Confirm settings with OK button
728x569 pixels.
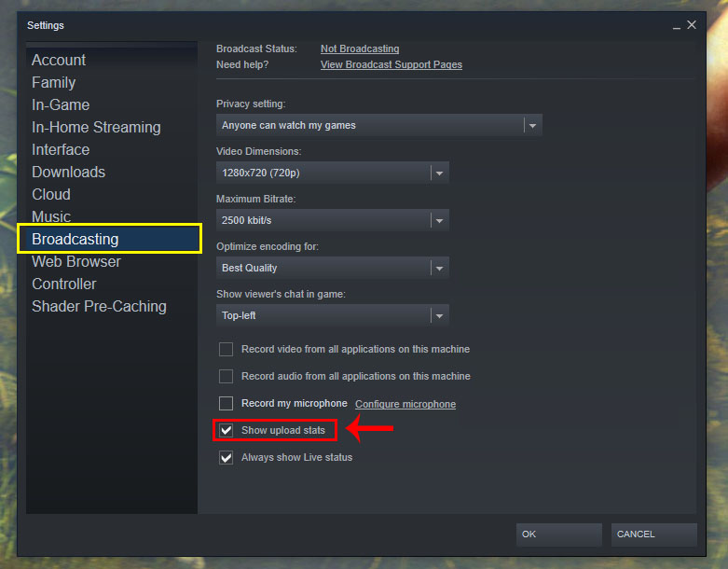point(559,534)
